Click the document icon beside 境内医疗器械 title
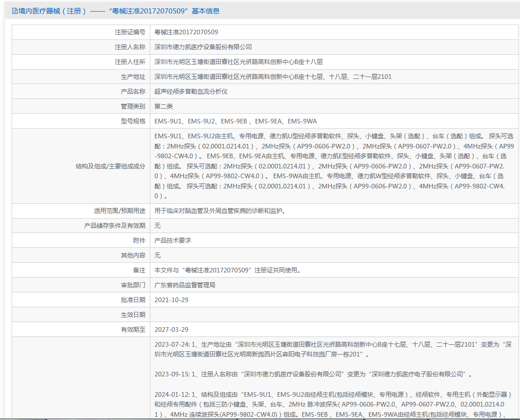 pos(15,11)
